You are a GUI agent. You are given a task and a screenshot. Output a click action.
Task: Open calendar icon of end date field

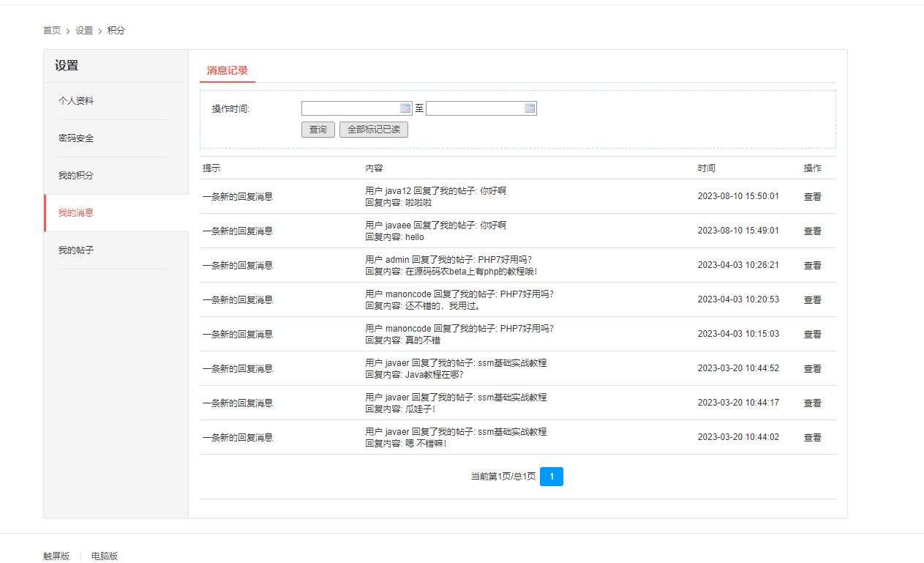(x=530, y=108)
